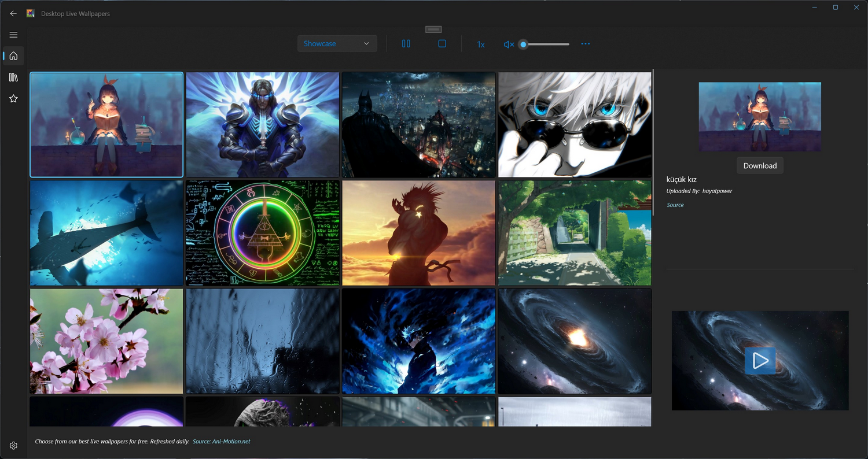Image resolution: width=868 pixels, height=459 pixels.
Task: Open Settings gear in sidebar
Action: 13,446
